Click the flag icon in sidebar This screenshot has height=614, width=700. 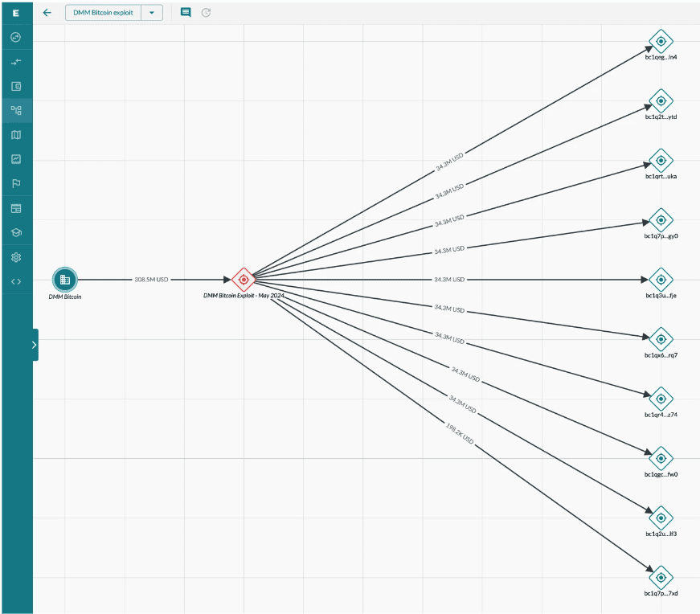point(16,183)
